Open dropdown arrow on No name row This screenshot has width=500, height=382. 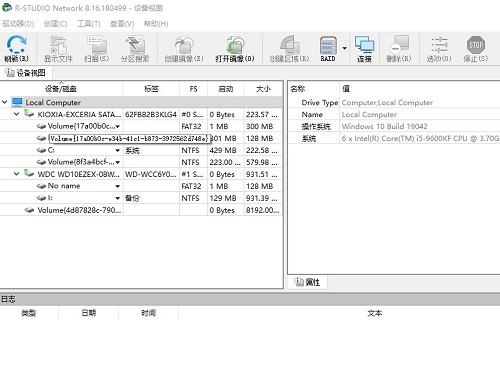click(118, 186)
